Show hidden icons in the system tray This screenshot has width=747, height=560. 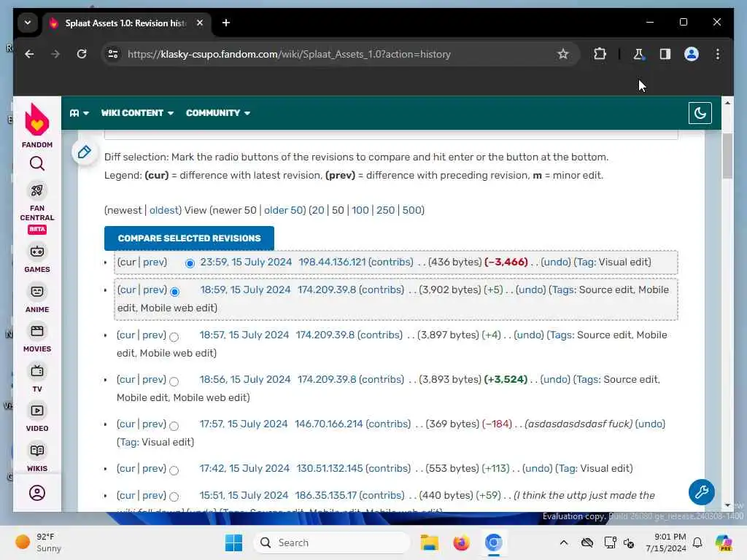tap(564, 542)
